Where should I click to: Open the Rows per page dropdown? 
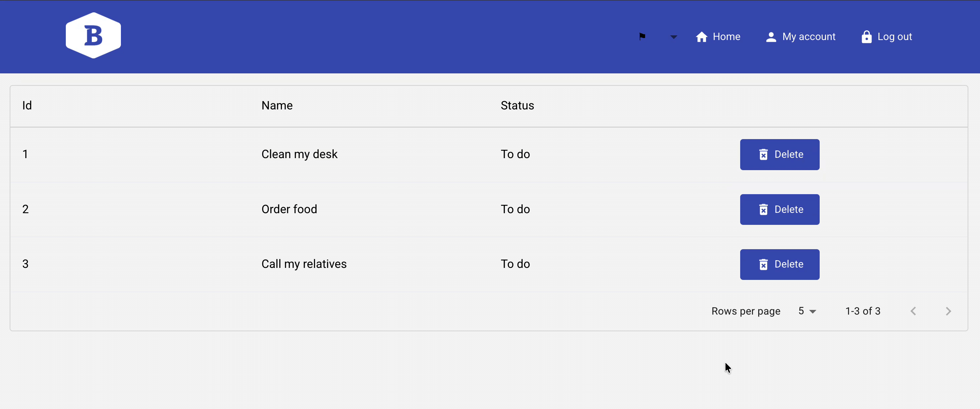point(807,311)
